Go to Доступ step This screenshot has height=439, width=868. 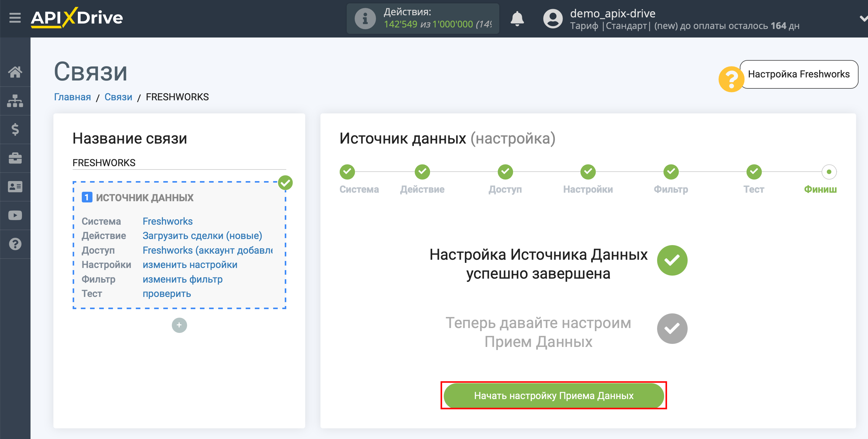point(505,172)
